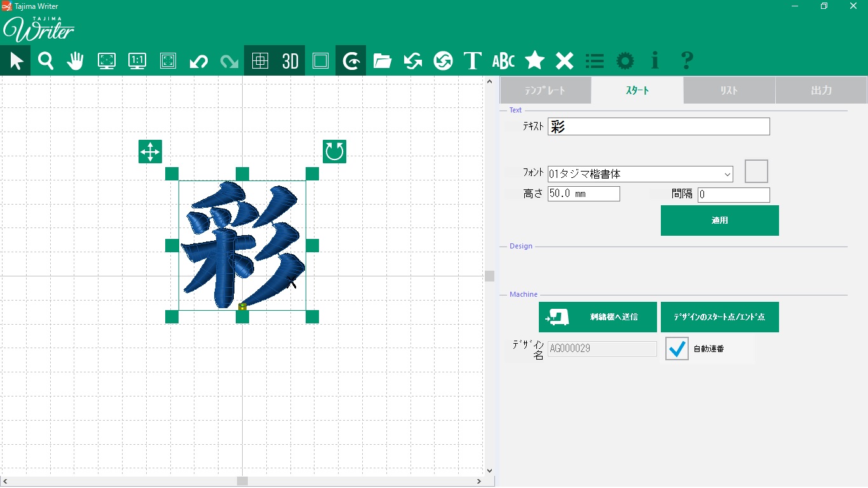Click the Tajima Writer logo

click(39, 28)
